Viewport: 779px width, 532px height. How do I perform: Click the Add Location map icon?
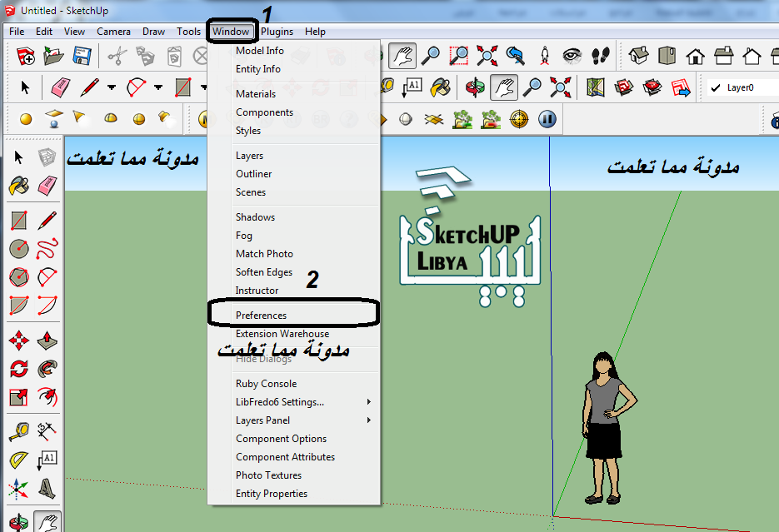pos(595,88)
